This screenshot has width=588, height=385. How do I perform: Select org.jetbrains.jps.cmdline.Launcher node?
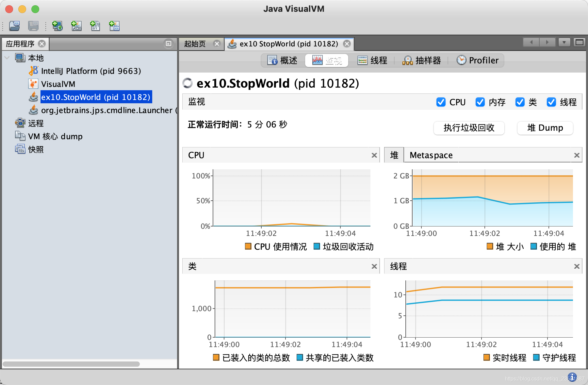[109, 110]
